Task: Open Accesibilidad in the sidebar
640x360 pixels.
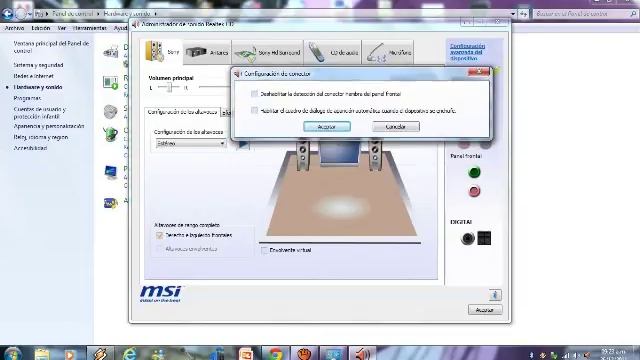Action: [x=30, y=148]
